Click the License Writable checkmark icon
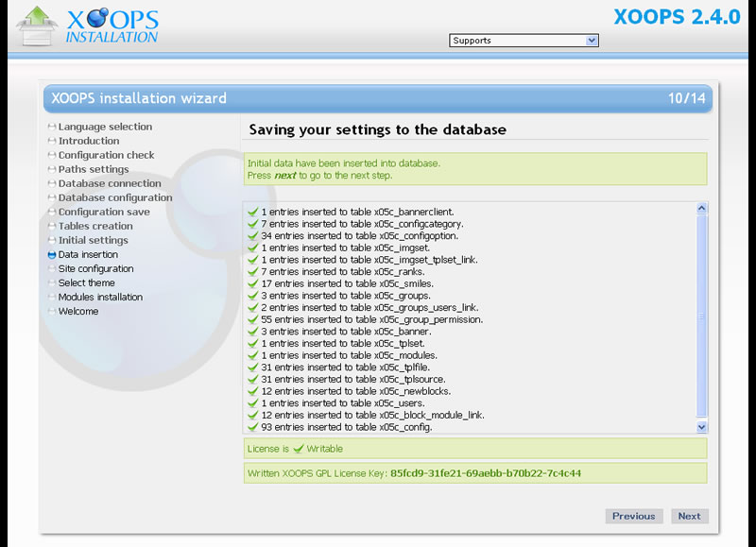 click(299, 449)
